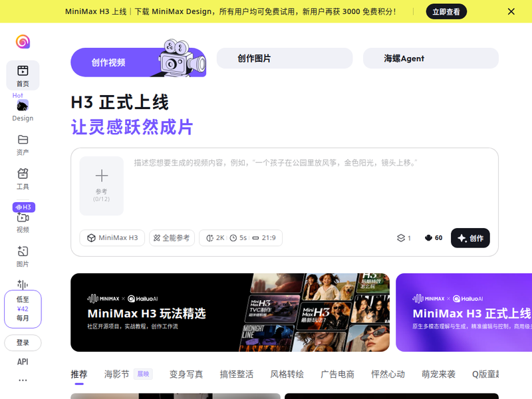Click the H3 badge above 视频
Screen dimensions: 532x399
(24, 207)
